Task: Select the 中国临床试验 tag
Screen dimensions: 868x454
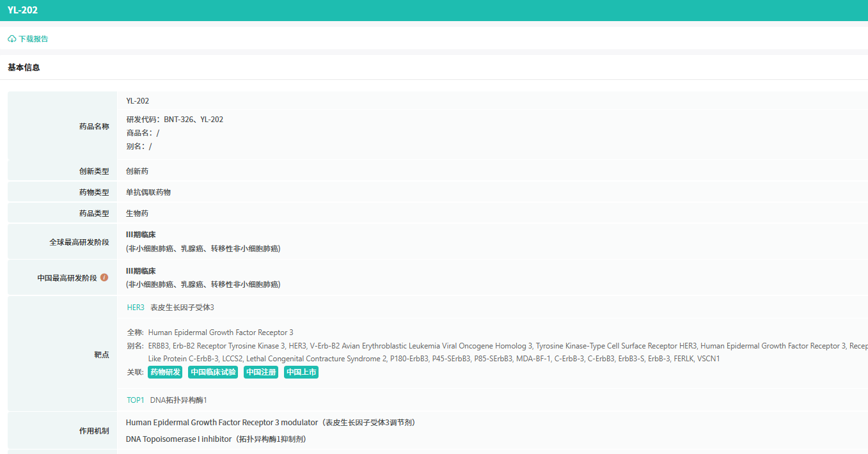Action: (x=213, y=372)
